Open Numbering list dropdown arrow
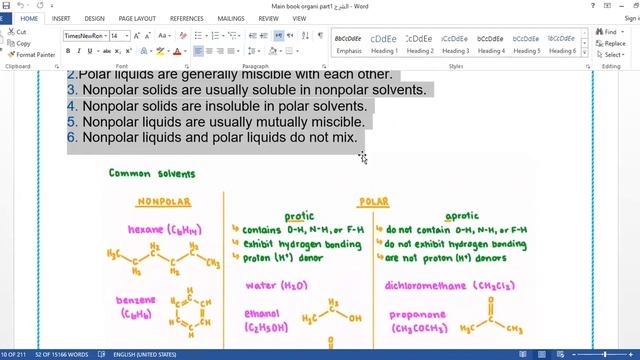The width and height of the screenshot is (640, 360). (223, 36)
